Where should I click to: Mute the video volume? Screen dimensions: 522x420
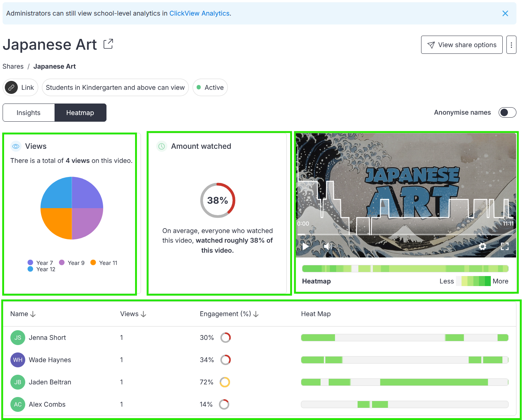tap(328, 246)
